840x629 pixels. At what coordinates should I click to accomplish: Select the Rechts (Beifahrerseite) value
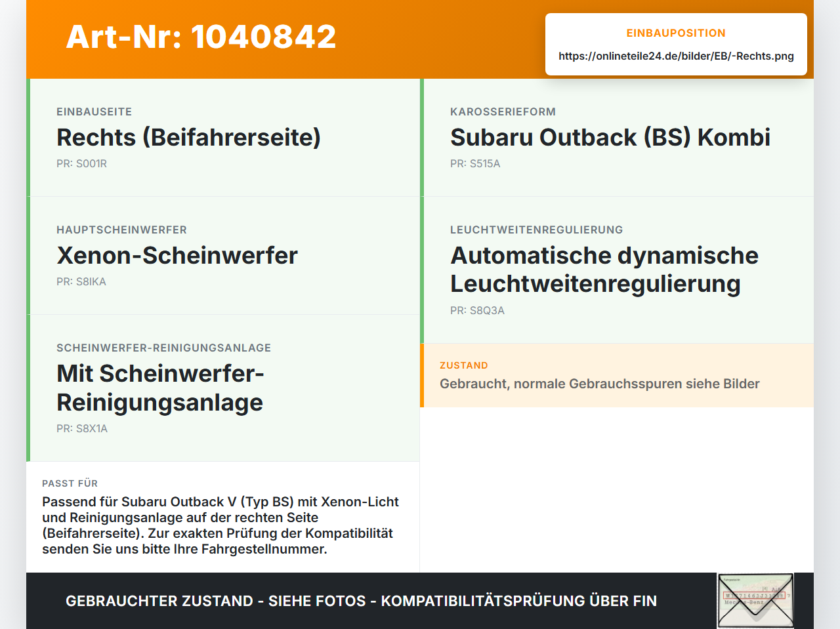coord(188,138)
